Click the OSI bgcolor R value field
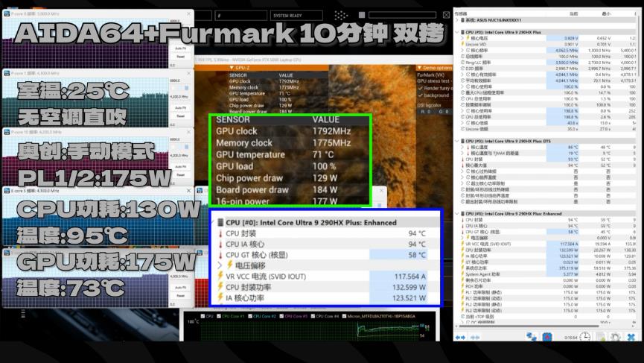This screenshot has height=363, width=644. [x=426, y=111]
